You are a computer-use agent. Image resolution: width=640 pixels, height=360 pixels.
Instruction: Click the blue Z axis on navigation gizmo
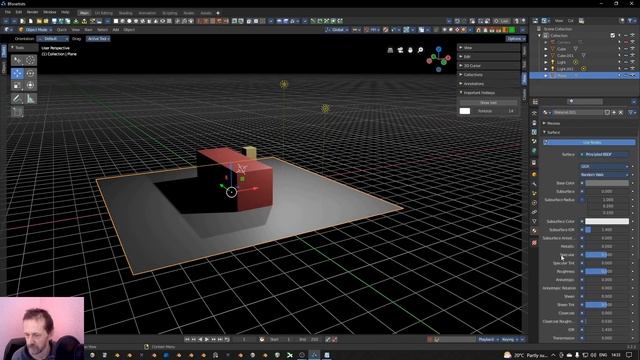point(438,49)
